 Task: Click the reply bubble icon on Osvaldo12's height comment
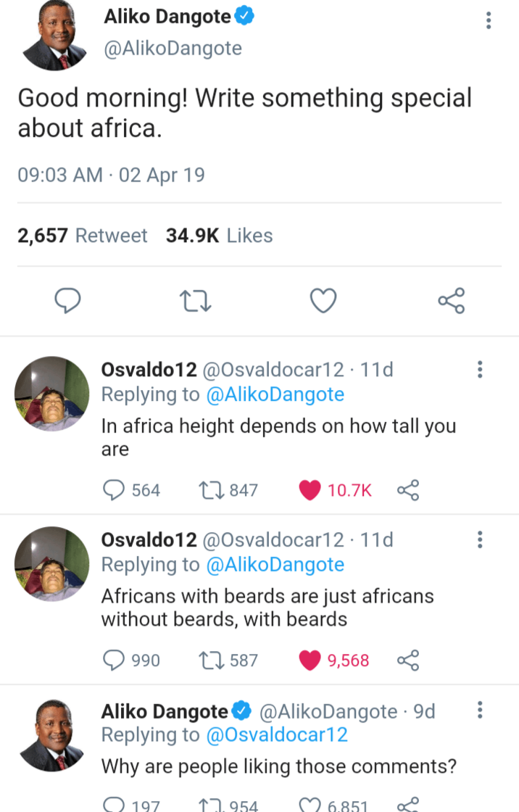113,490
